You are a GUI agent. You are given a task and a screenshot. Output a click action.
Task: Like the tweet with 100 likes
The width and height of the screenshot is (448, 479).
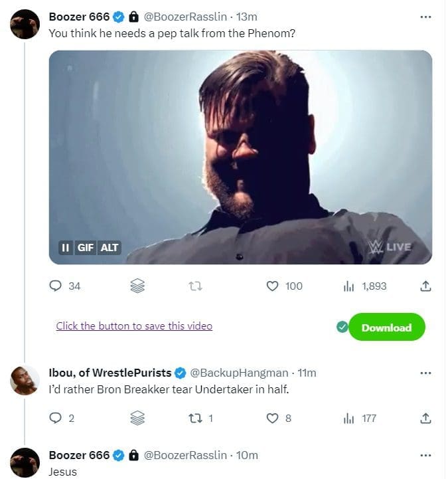(x=272, y=286)
